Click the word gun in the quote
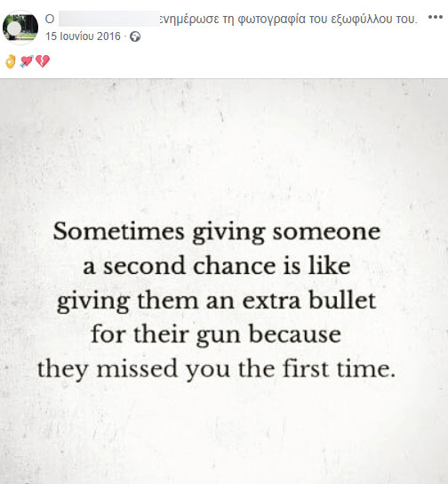448x484 pixels. (219, 336)
